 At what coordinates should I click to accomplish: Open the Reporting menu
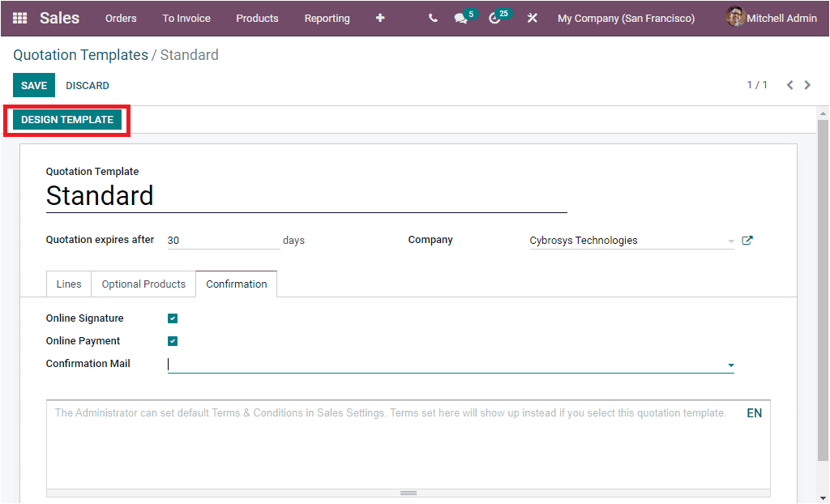coord(327,18)
